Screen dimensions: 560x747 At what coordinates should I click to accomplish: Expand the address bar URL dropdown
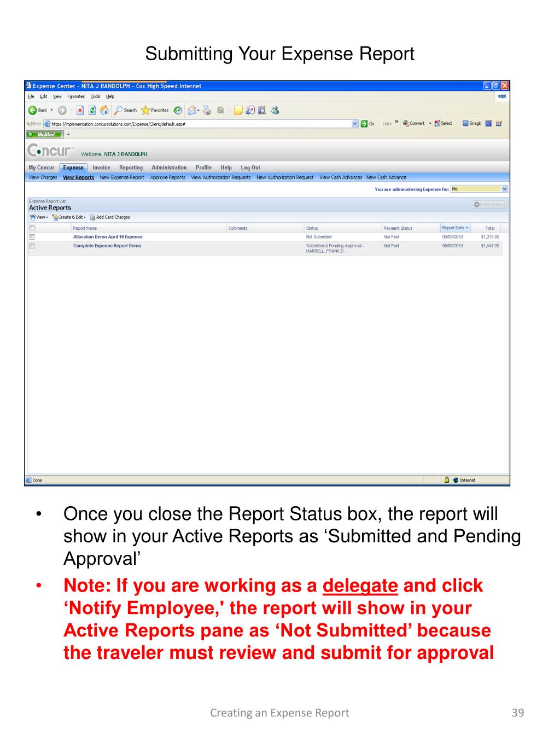click(355, 124)
